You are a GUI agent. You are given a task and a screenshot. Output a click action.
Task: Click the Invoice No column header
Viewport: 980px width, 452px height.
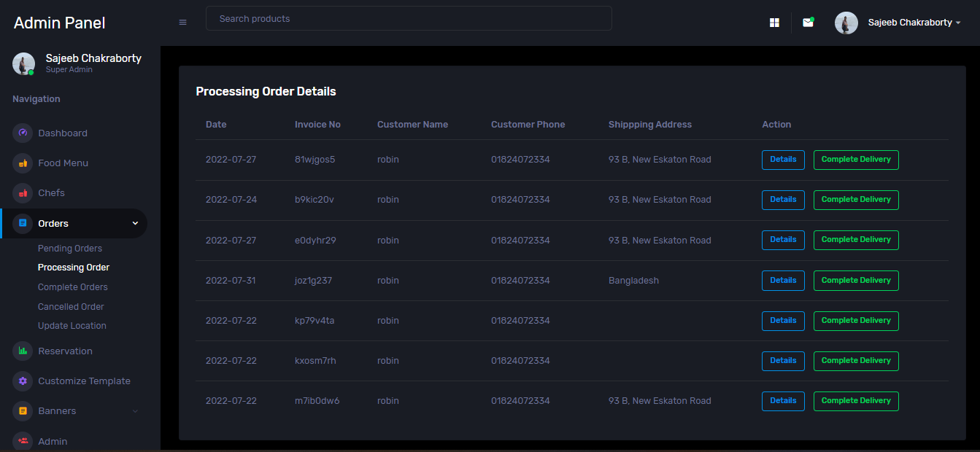tap(317, 125)
